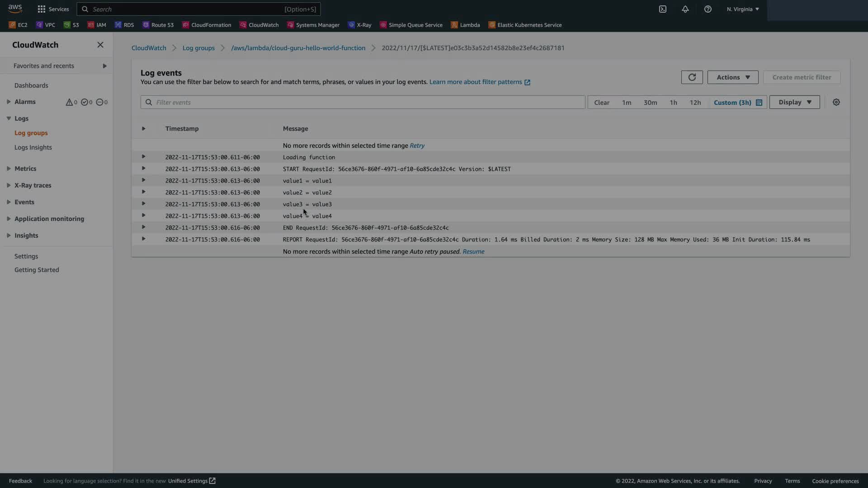Open Logs Insights in the sidebar

(33, 147)
